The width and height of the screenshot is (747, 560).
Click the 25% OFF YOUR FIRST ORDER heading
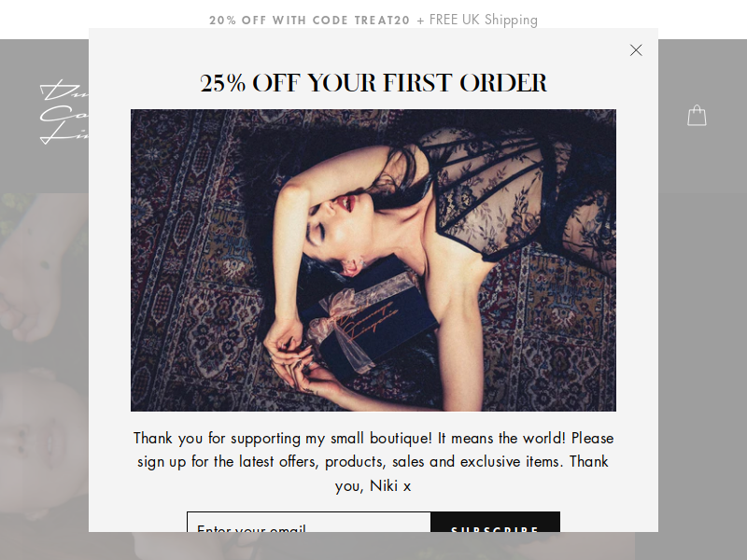[x=373, y=83]
